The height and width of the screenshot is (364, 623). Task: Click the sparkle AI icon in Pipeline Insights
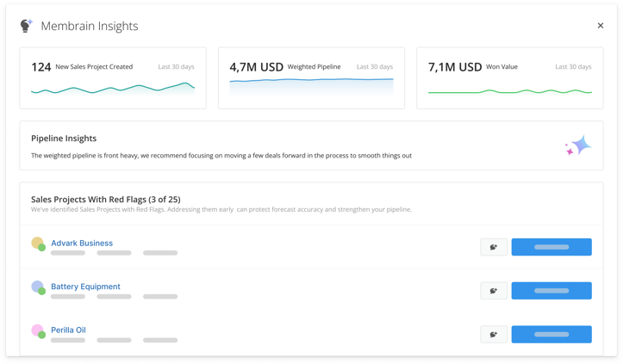point(578,145)
